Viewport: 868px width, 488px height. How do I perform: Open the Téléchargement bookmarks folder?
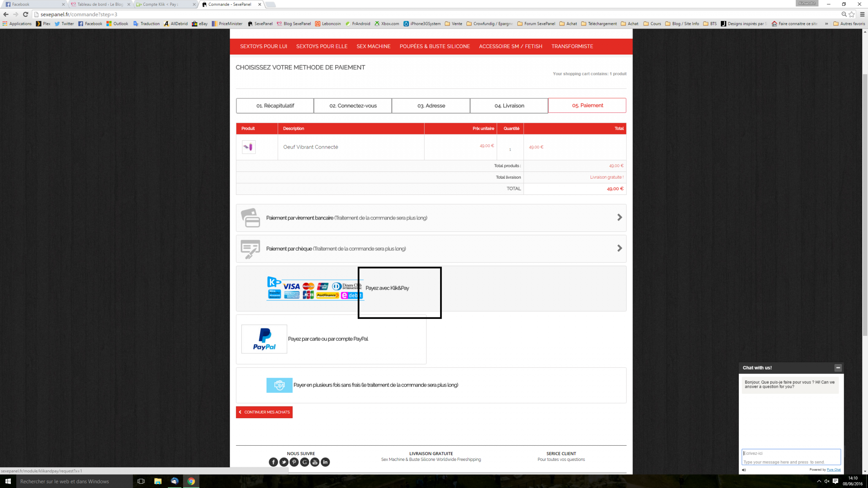pyautogui.click(x=599, y=24)
